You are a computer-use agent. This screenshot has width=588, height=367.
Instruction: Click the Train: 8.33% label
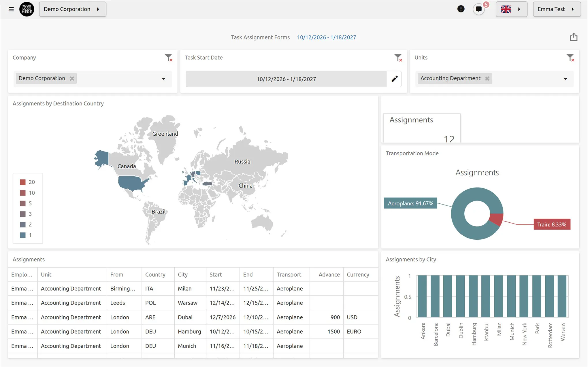pyautogui.click(x=552, y=224)
